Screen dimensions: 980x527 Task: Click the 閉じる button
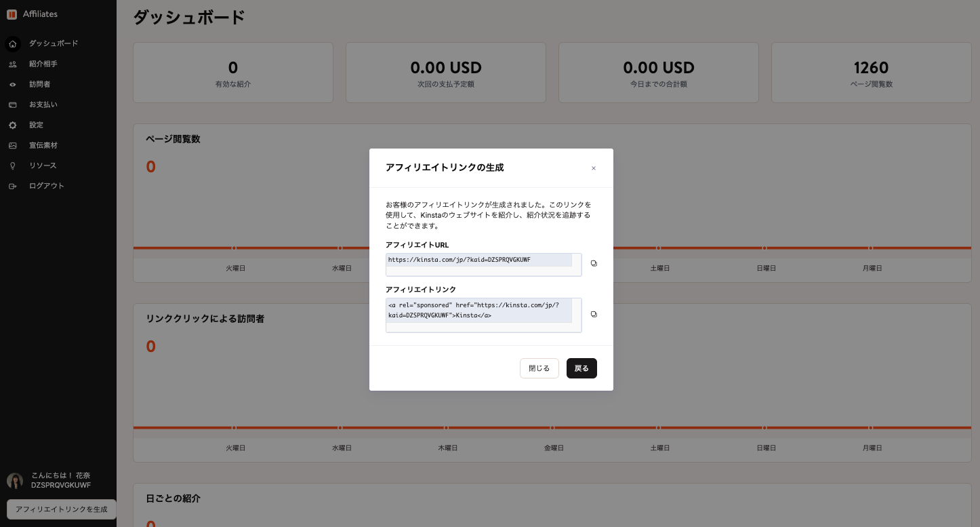(x=539, y=368)
